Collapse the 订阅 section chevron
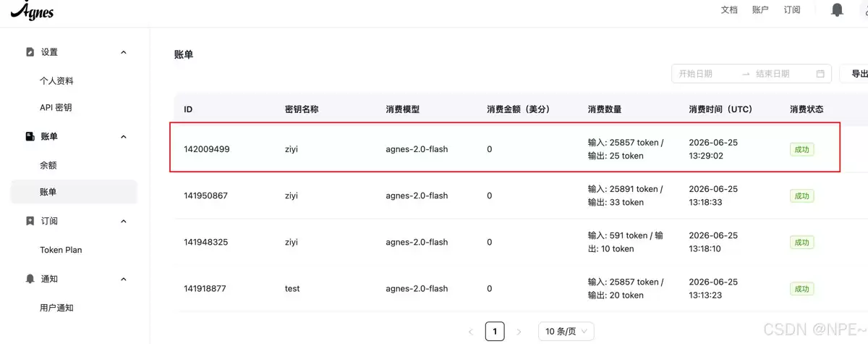The image size is (868, 344). [x=123, y=221]
